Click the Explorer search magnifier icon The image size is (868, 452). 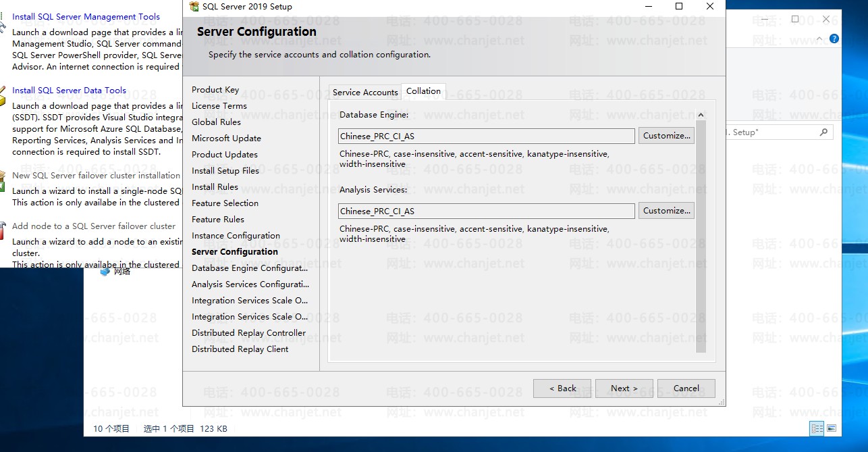(x=823, y=132)
